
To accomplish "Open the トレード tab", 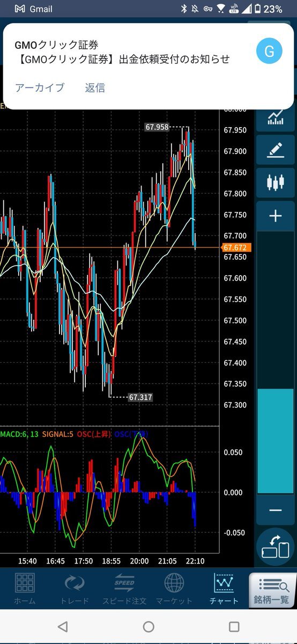I will point(75,589).
